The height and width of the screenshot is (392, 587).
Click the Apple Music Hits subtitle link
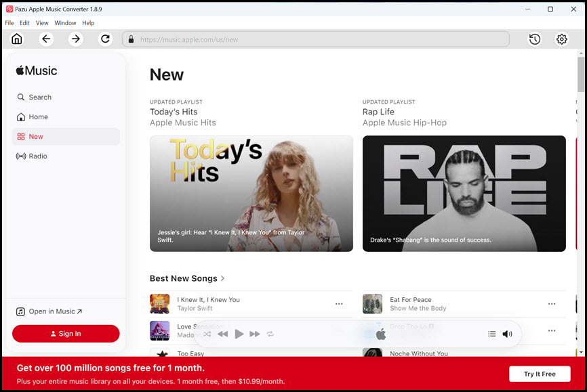183,123
